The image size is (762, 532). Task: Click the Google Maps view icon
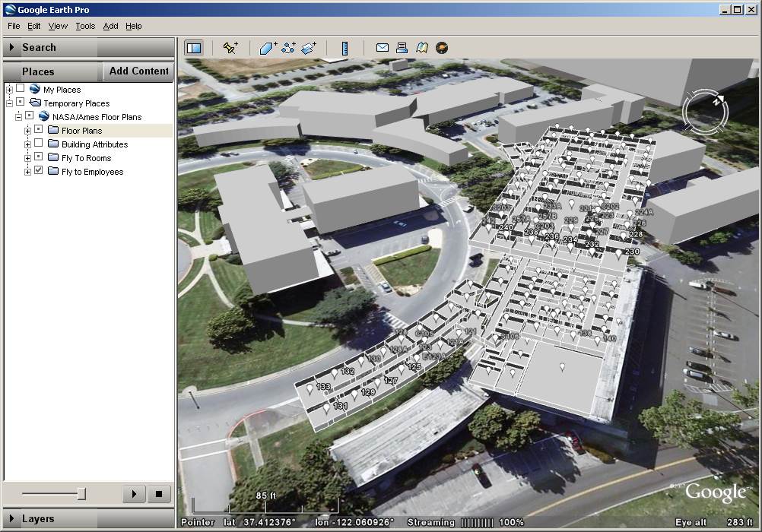click(422, 48)
